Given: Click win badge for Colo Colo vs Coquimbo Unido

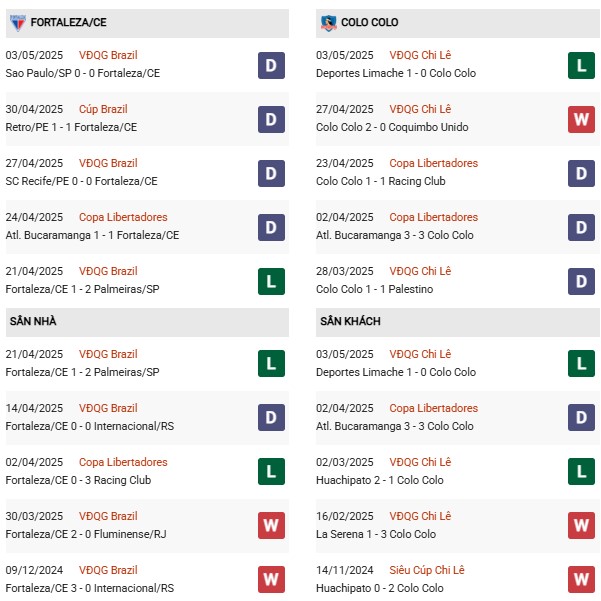Looking at the screenshot, I should (582, 120).
